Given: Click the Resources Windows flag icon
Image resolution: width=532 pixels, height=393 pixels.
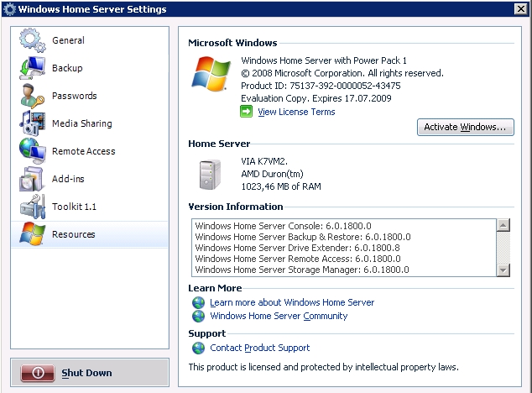Looking at the screenshot, I should 32,234.
